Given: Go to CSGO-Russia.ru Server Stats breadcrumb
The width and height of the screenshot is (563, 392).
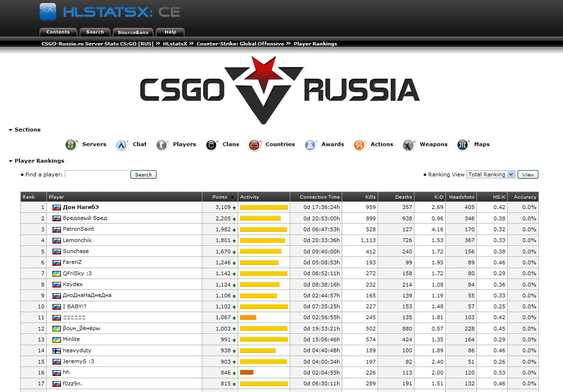Looking at the screenshot, I should [97, 44].
